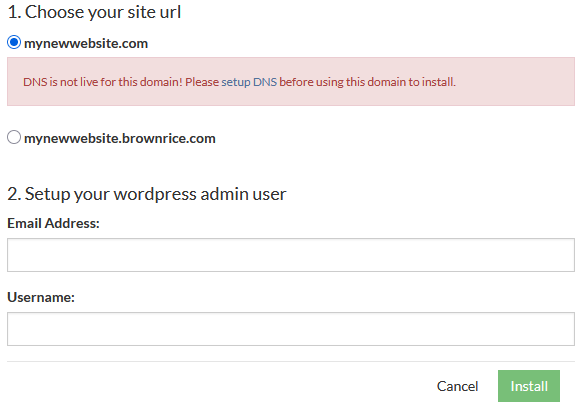Click the Email Address field label
The image size is (582, 416).
53,223
